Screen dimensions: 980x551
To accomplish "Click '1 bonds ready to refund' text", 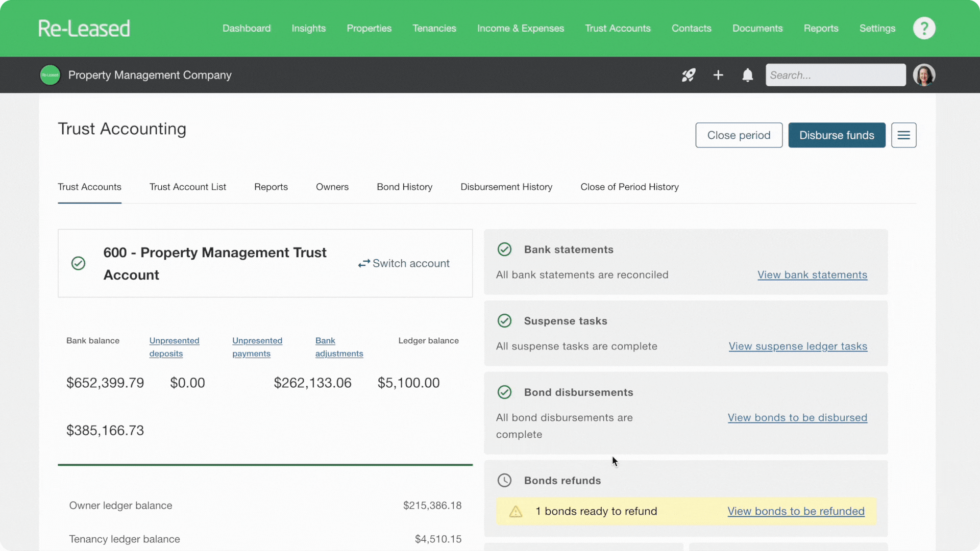I will coord(596,511).
